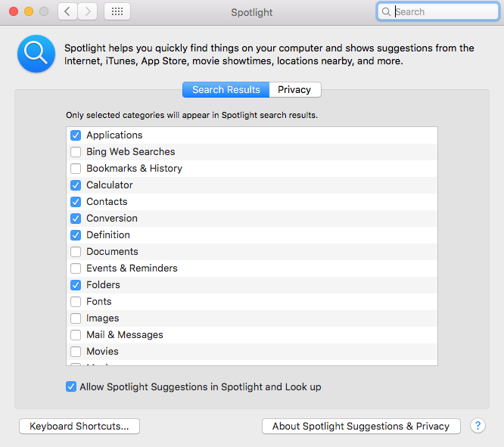Click the Fonts row label
Viewport: 504px width, 447px height.
pos(98,302)
